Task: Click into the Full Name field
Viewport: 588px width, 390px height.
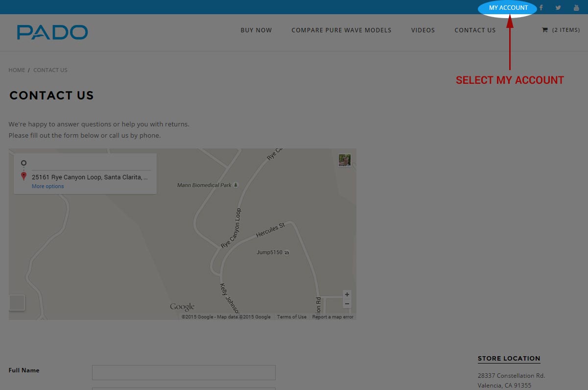Action: click(x=184, y=372)
